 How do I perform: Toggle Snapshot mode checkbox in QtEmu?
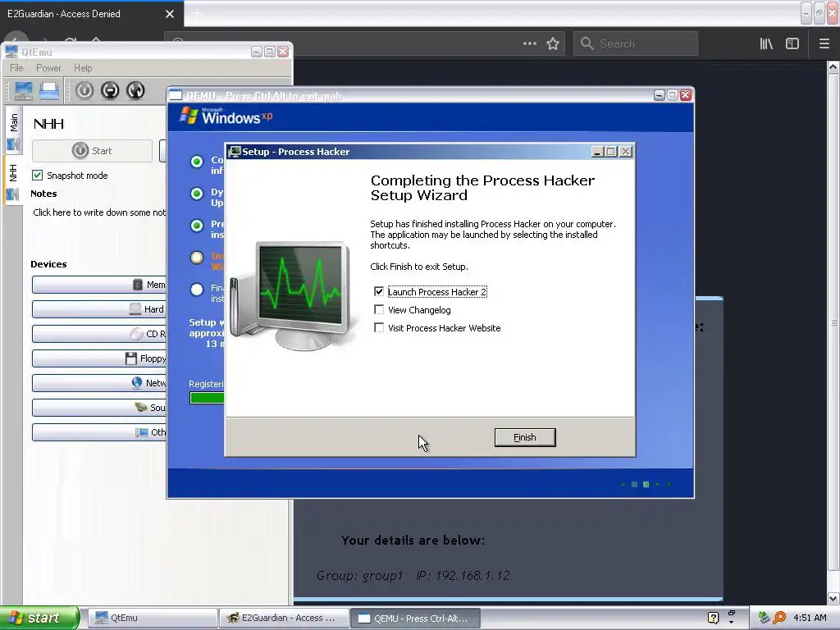(37, 176)
